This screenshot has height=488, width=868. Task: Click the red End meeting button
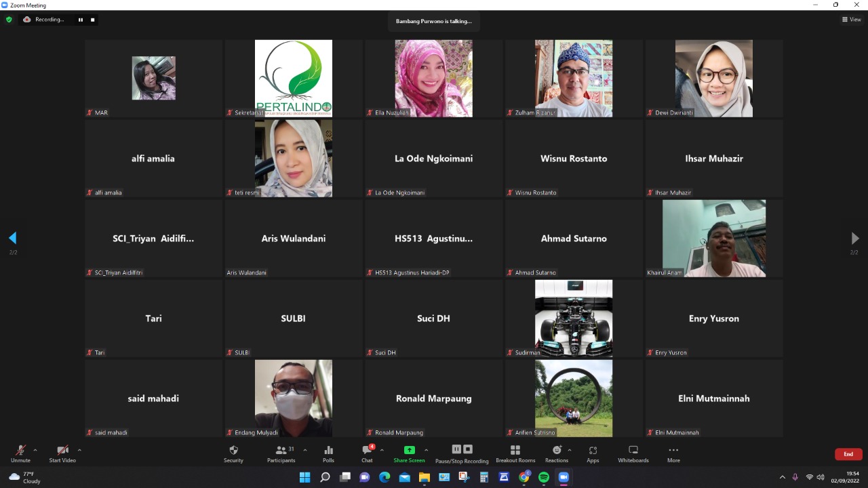(x=848, y=454)
